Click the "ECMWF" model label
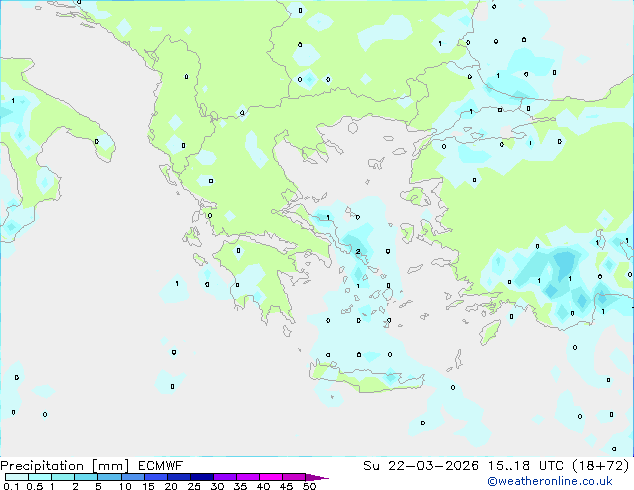Viewport: 634px width, 490px height. [161, 466]
